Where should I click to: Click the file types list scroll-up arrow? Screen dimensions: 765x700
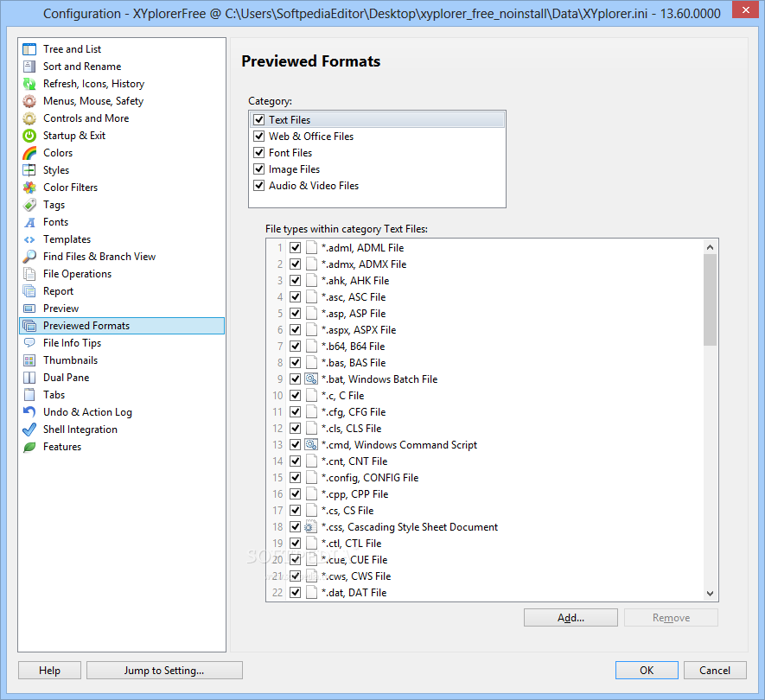pyautogui.click(x=710, y=247)
